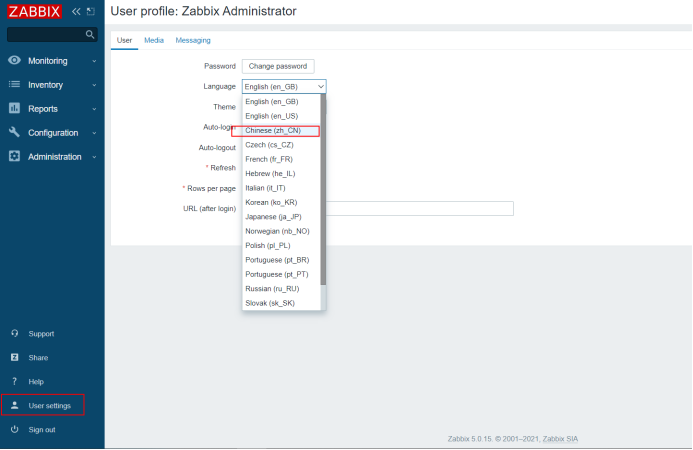This screenshot has height=450, width=693.
Task: Toggle the sidebar hide icon
Action: (91, 11)
